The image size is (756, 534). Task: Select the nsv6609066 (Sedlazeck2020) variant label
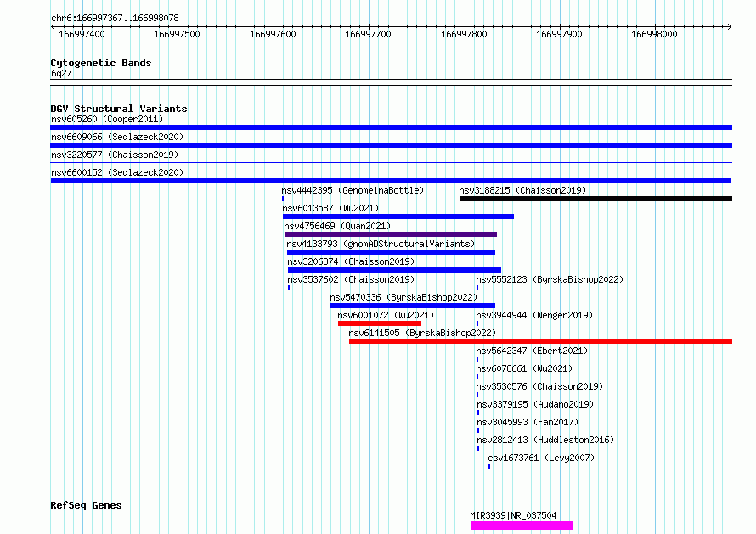pos(117,137)
